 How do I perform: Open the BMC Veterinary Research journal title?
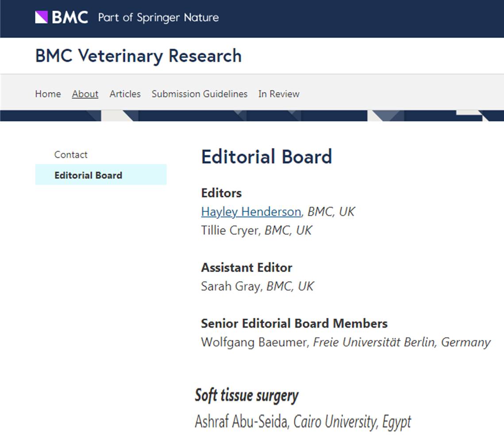pos(138,56)
